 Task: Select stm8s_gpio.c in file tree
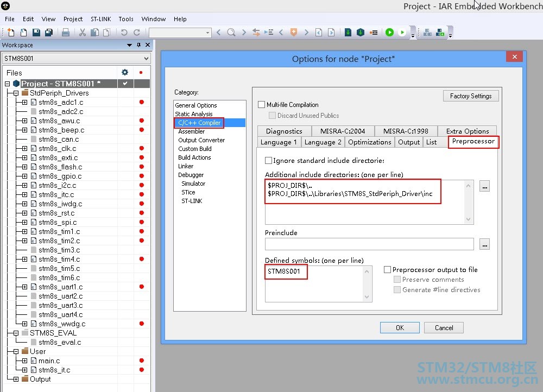60,176
